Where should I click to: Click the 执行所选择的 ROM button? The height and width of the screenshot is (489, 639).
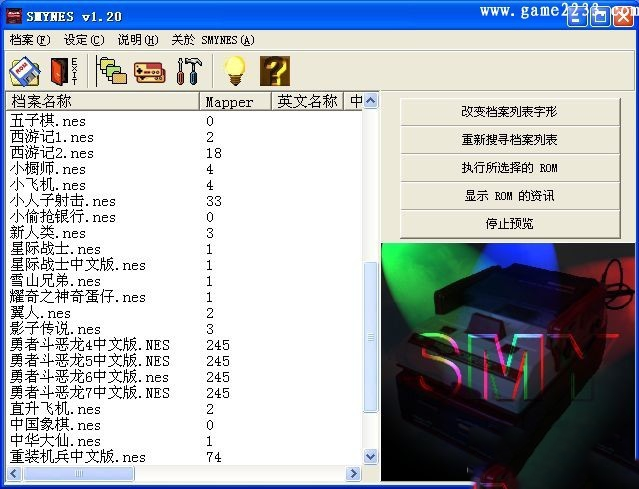pyautogui.click(x=510, y=168)
